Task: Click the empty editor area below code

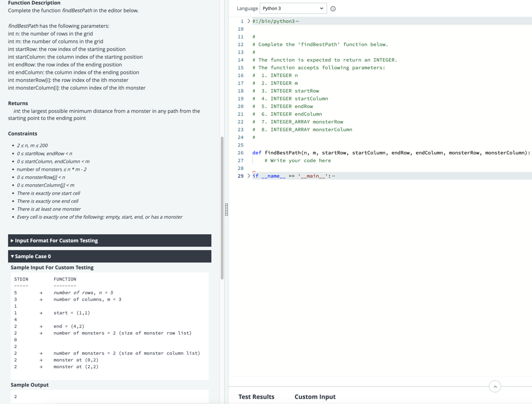Action: point(380,277)
